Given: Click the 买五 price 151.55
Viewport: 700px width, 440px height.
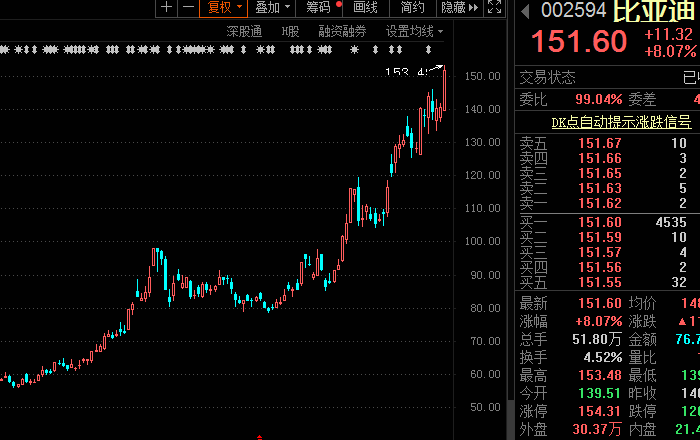Looking at the screenshot, I should (600, 282).
